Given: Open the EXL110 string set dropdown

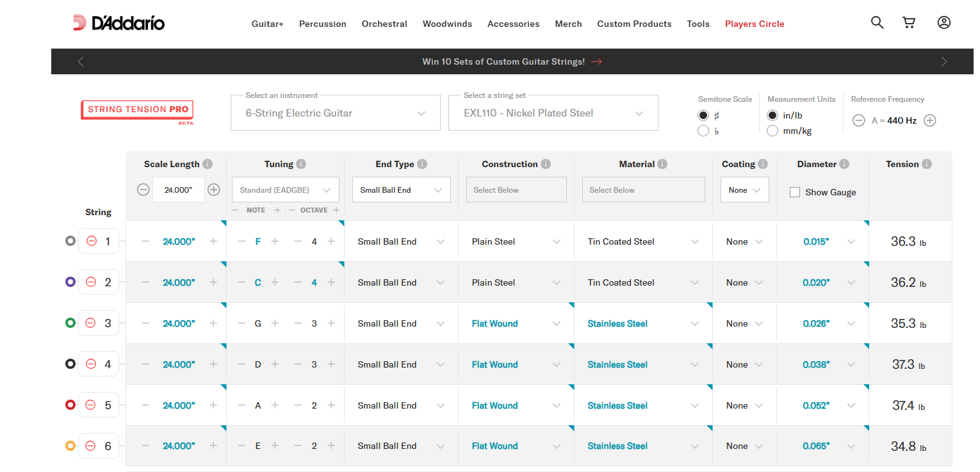Looking at the screenshot, I should tap(553, 113).
